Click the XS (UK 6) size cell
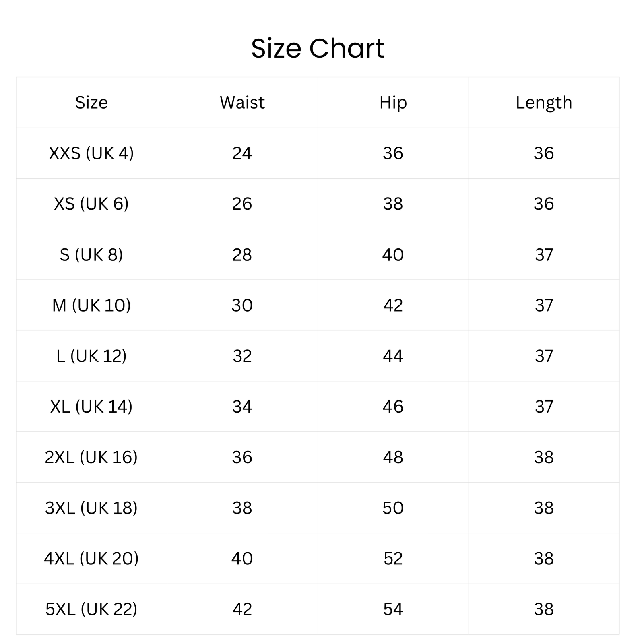 pos(91,204)
